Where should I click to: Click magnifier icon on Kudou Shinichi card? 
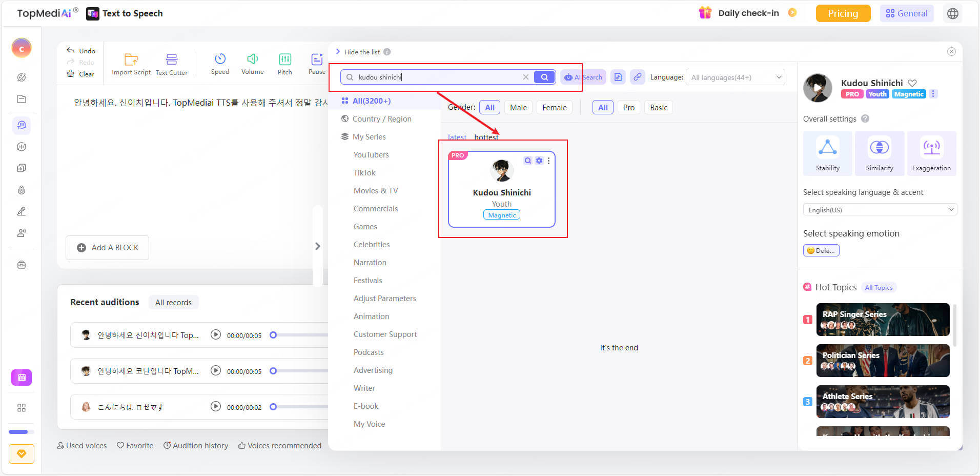tap(528, 161)
